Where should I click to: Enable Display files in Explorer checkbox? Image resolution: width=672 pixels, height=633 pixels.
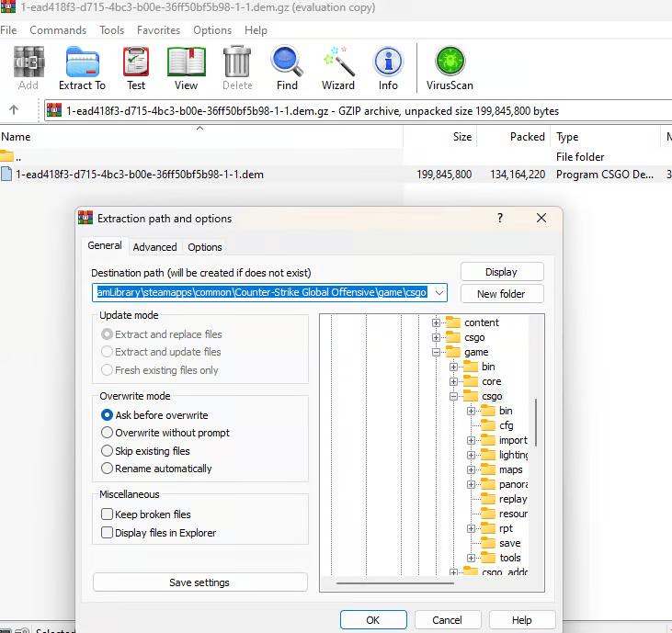(108, 532)
